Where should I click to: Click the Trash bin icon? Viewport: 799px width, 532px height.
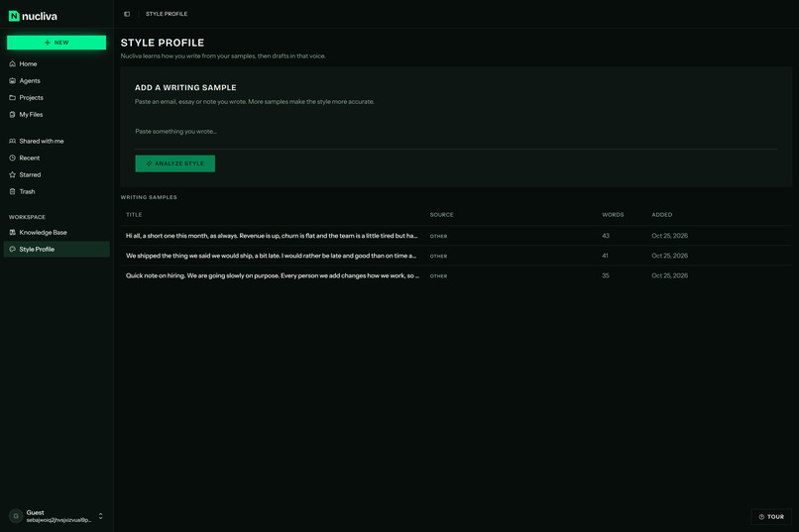pos(12,191)
